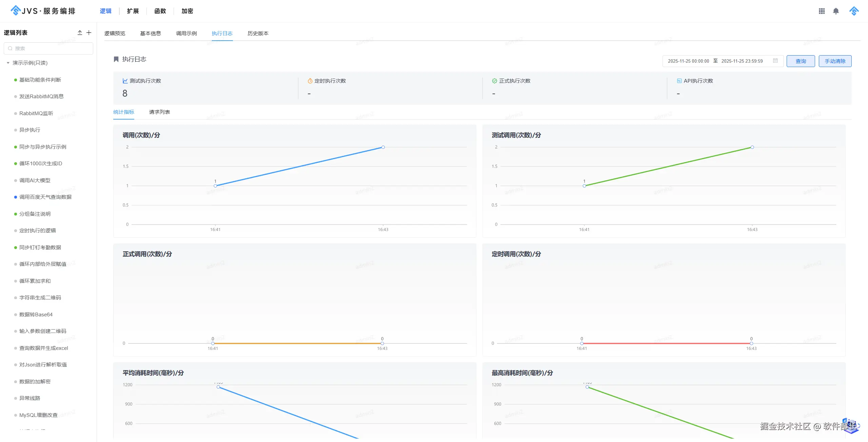Viewport: 868px width, 442px height.
Task: Click the upload icon beside logic list
Action: [x=80, y=33]
